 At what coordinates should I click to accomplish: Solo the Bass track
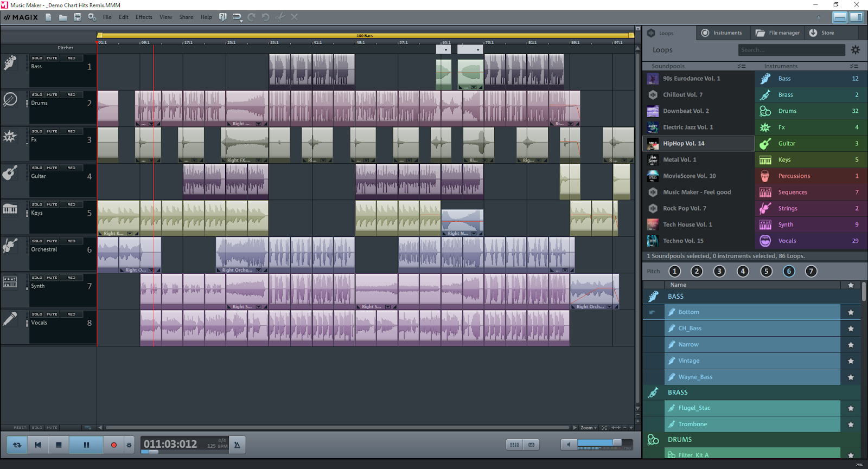pyautogui.click(x=37, y=58)
